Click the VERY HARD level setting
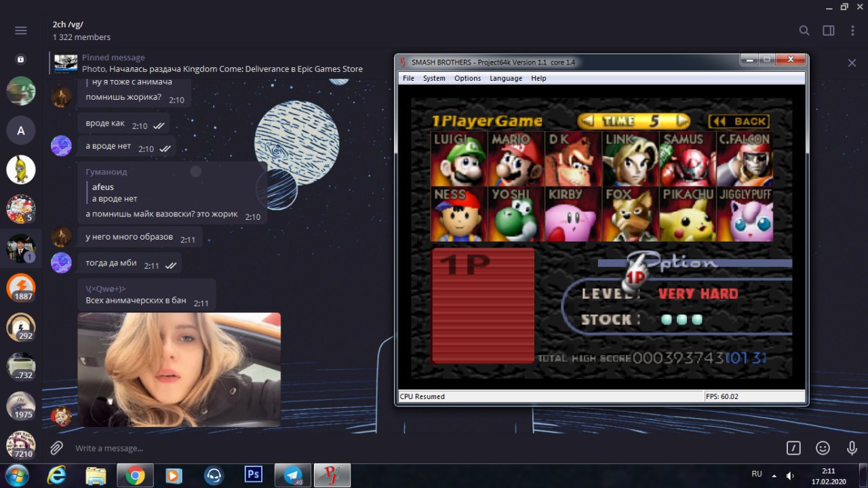The height and width of the screenshot is (488, 868). (698, 294)
